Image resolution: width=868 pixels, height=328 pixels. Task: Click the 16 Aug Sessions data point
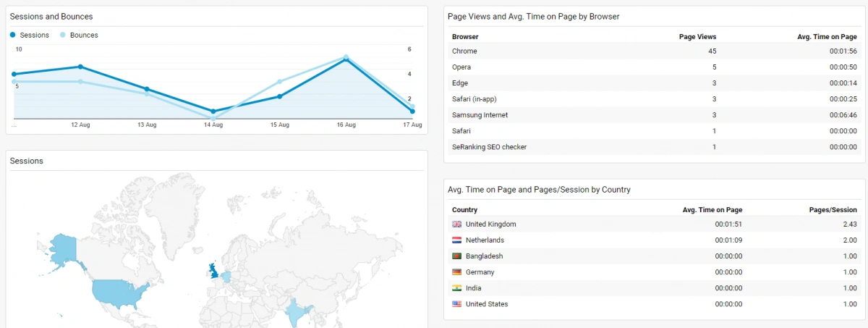pyautogui.click(x=346, y=60)
